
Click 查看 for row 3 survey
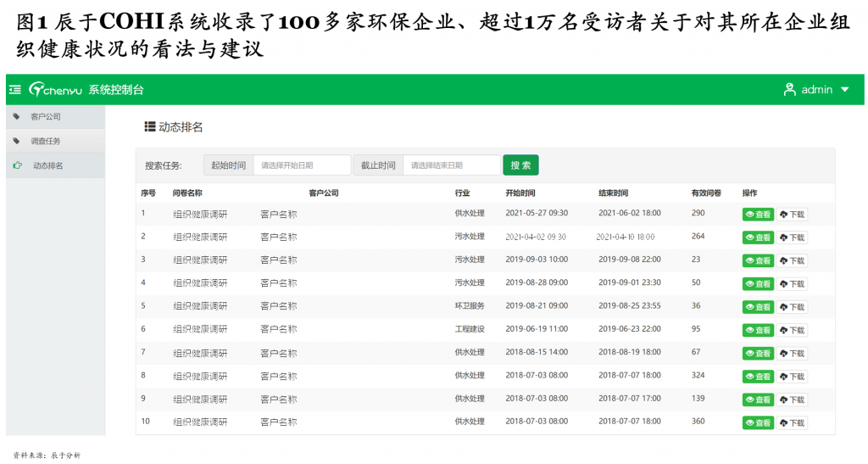[x=758, y=260]
